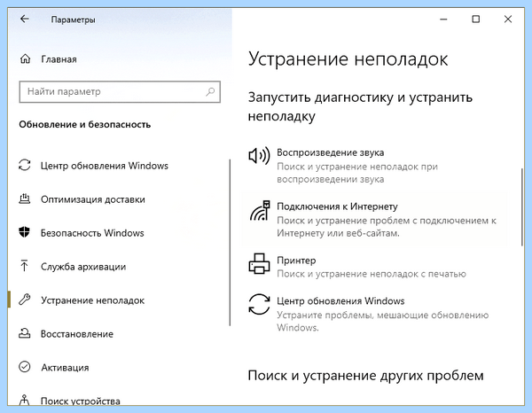Run the Воспроизведение звука troubleshooter
Screen dimensions: 532x413
(375, 165)
